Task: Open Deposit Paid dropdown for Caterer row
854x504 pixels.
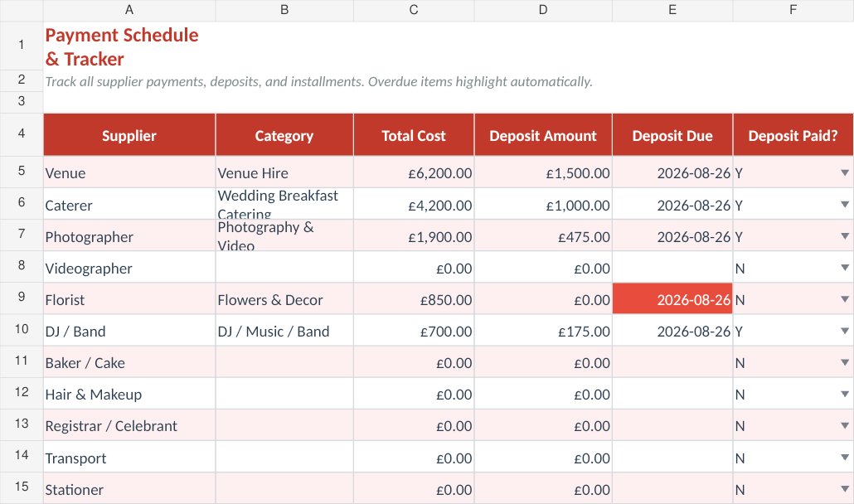Action: click(x=845, y=204)
